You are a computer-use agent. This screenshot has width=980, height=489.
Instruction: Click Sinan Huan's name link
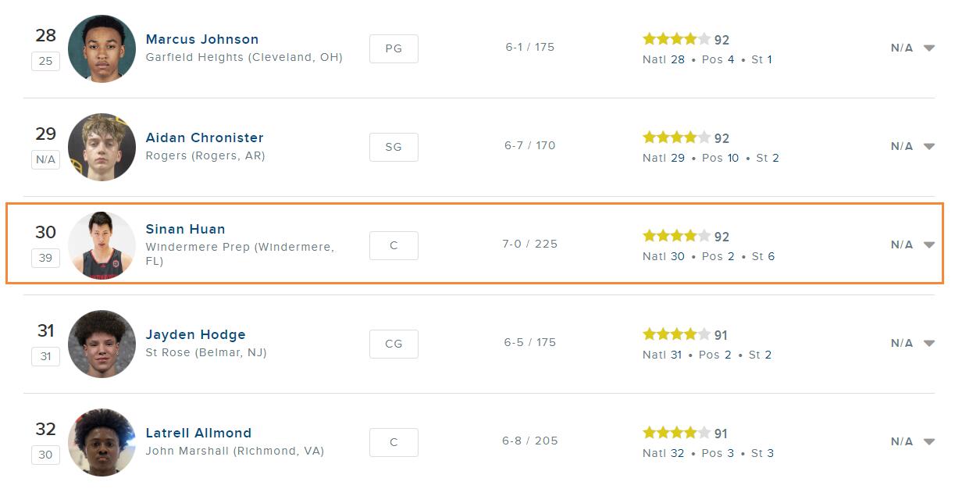click(x=185, y=229)
